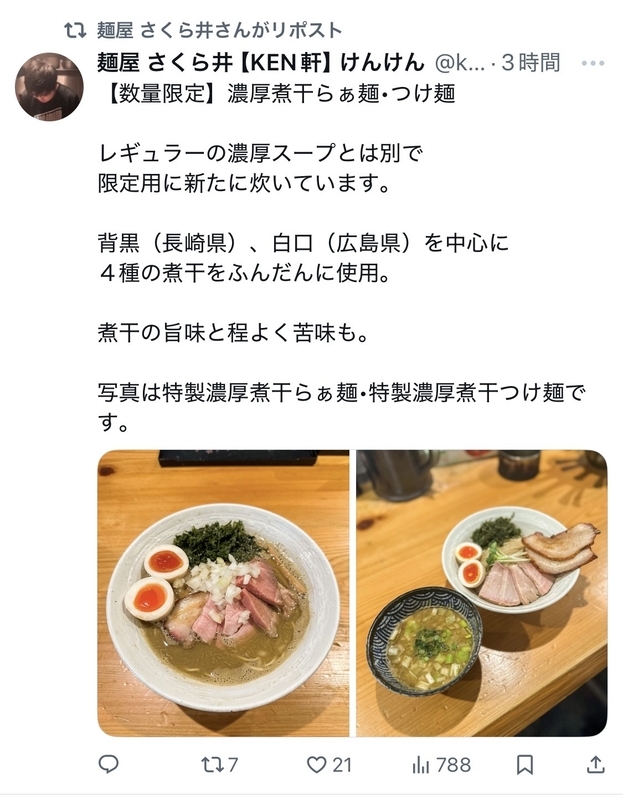Click the view count 788
The width and height of the screenshot is (623, 800).
[454, 765]
